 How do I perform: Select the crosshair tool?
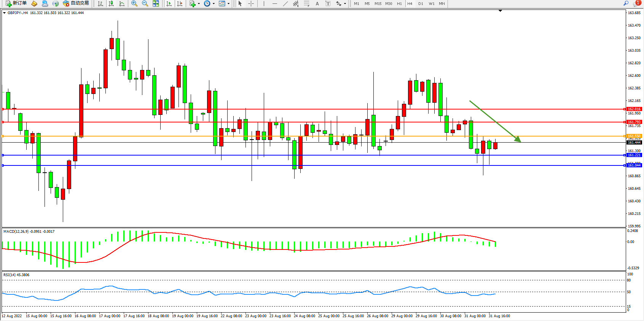click(251, 3)
